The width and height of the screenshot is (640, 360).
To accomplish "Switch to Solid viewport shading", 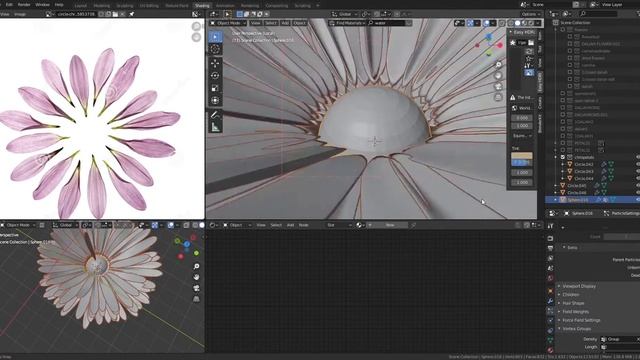I will pyautogui.click(x=517, y=23).
